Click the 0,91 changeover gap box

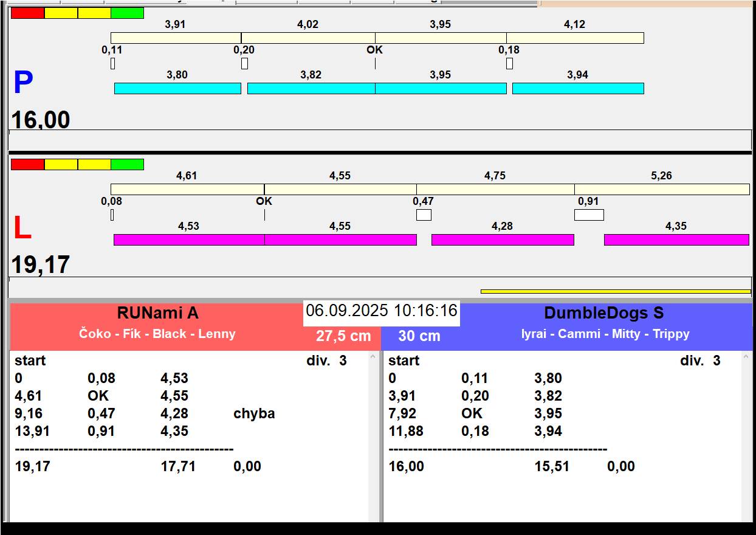(x=589, y=215)
